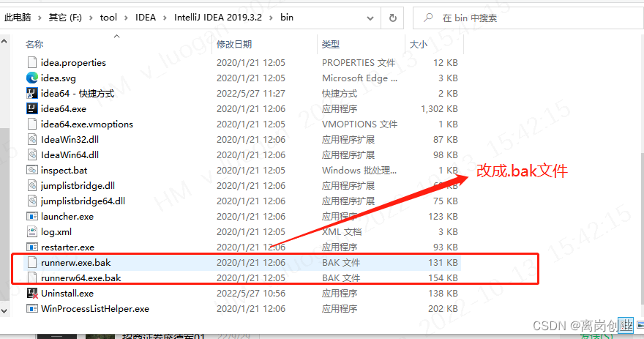Viewport: 644px width, 339px height.
Task: Expand the chevron after 其它 (F:)
Action: click(91, 18)
